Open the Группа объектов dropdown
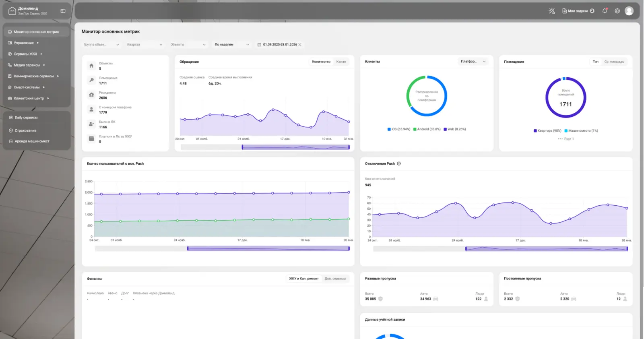This screenshot has height=339, width=644. pyautogui.click(x=101, y=45)
